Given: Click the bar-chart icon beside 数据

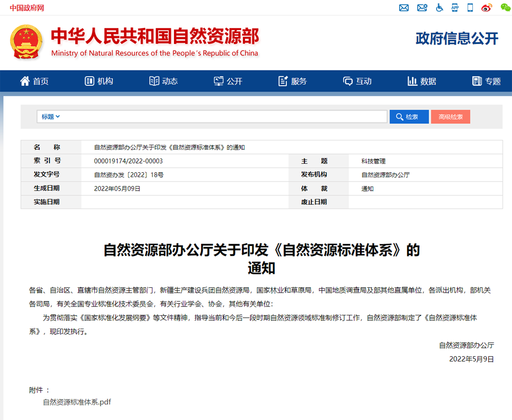Looking at the screenshot, I should click(x=413, y=80).
